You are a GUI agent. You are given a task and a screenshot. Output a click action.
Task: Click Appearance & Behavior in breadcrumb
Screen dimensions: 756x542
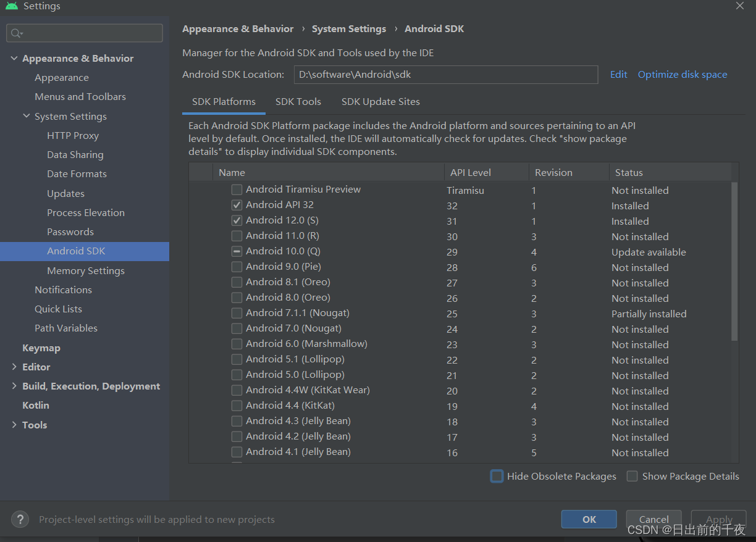pos(238,28)
